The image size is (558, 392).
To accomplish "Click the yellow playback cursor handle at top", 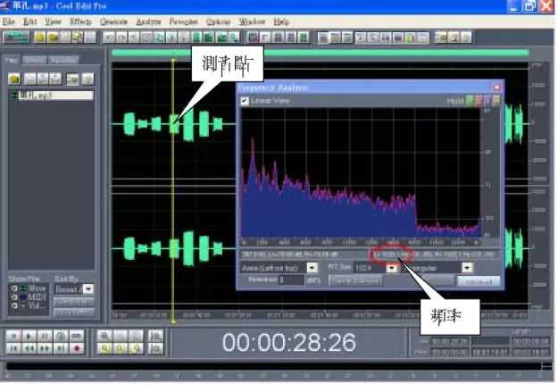I will tap(173, 62).
